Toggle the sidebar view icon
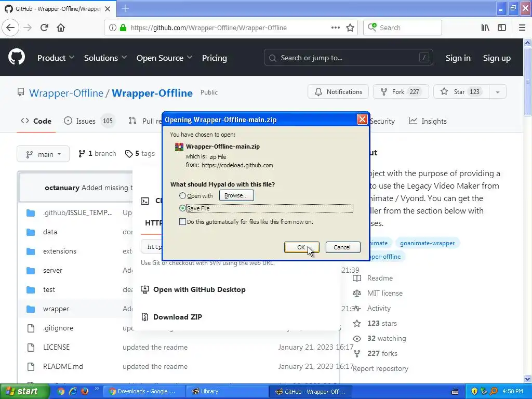The image size is (532, 399). 502,28
